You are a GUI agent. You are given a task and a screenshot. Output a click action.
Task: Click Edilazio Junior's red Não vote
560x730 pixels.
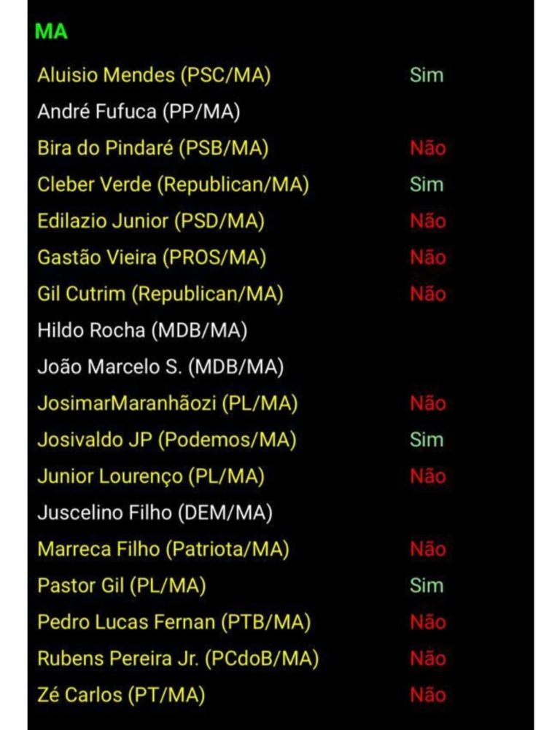coord(427,221)
